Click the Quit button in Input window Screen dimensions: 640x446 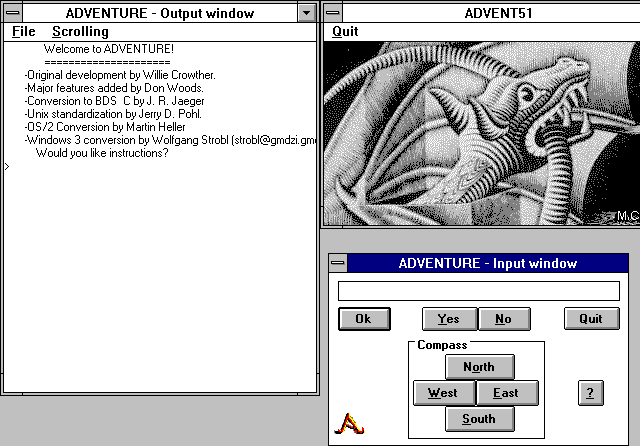click(x=591, y=319)
